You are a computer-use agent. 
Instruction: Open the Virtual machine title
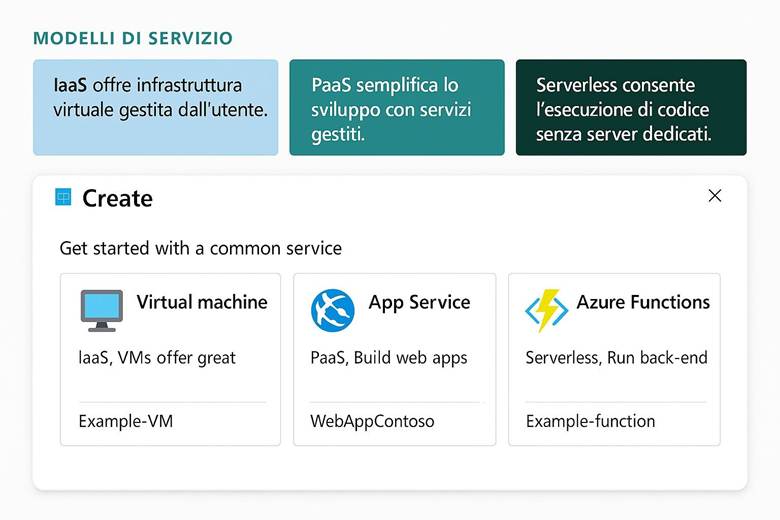pyautogui.click(x=202, y=302)
